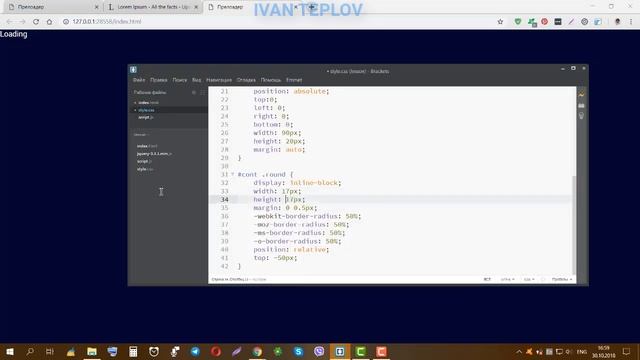The width and height of the screenshot is (640, 360).
Task: Open Chrome three-dot menu
Action: [x=631, y=22]
